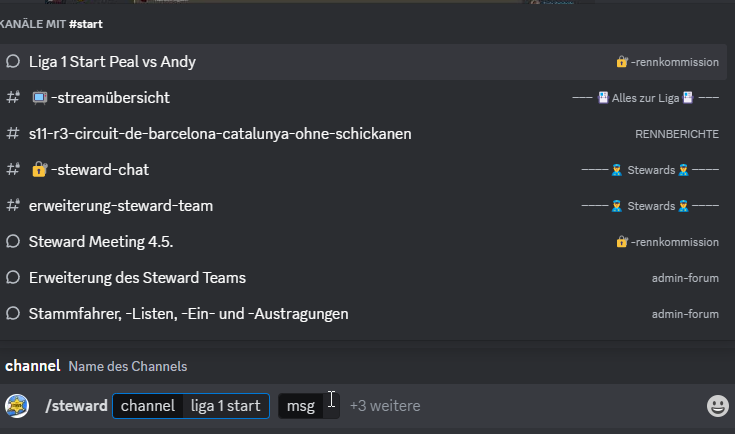
Task: Pick the Erweiterung des Steward Teams thread
Action: click(x=137, y=278)
